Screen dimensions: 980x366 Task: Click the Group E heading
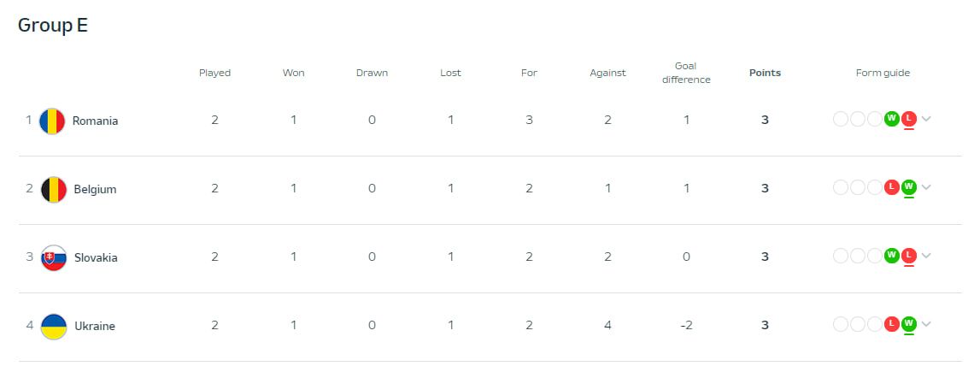[x=53, y=26]
